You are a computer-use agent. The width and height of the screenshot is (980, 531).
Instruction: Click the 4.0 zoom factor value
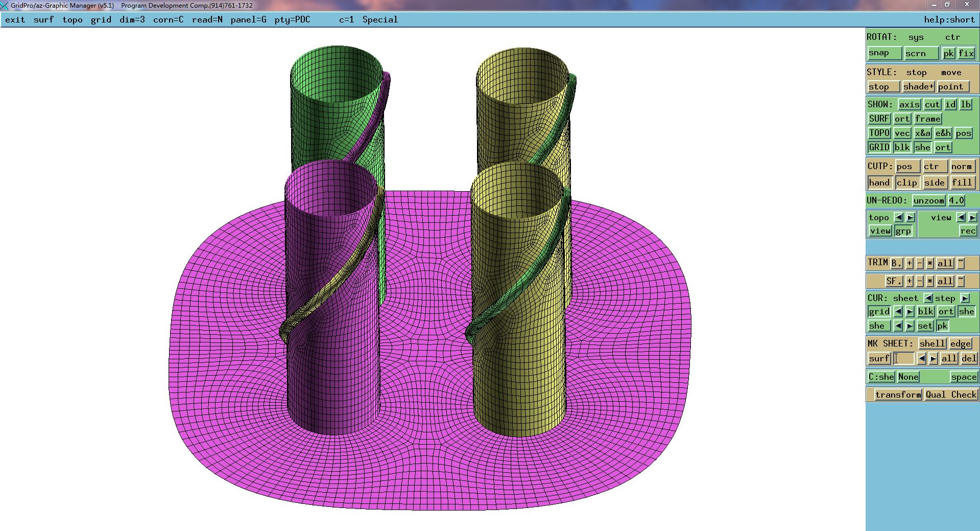(956, 200)
